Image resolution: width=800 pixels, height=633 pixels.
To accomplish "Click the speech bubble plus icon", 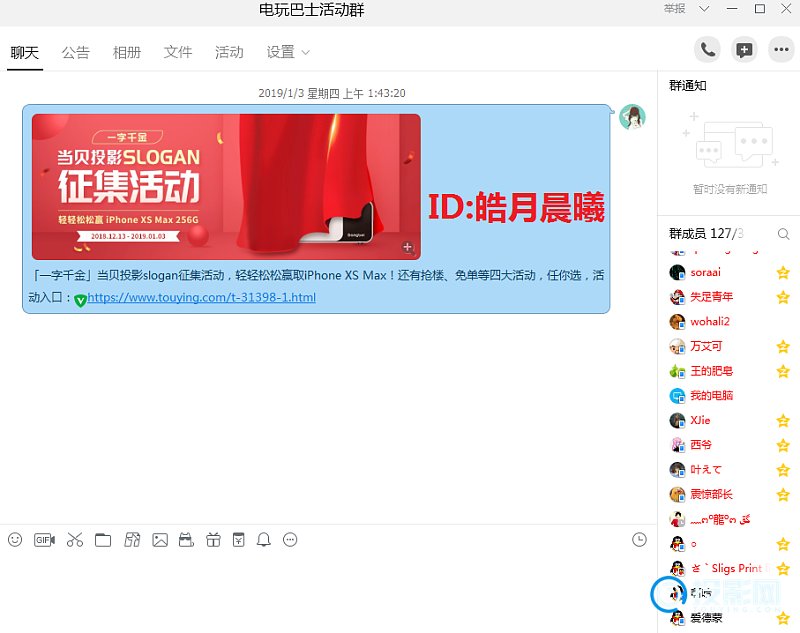I will [x=744, y=49].
